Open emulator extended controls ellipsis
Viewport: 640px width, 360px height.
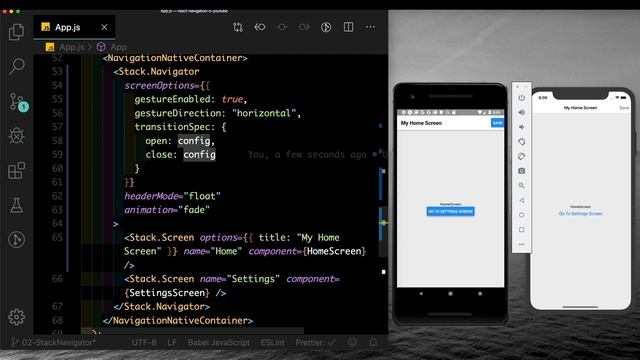522,244
